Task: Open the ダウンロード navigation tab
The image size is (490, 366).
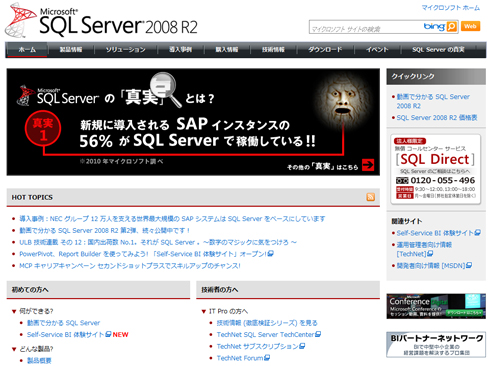Action: coord(325,50)
